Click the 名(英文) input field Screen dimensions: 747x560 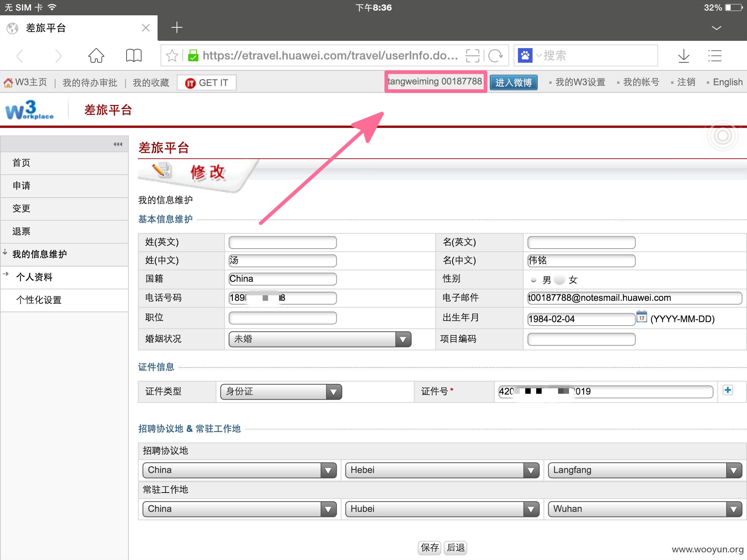[x=581, y=242]
